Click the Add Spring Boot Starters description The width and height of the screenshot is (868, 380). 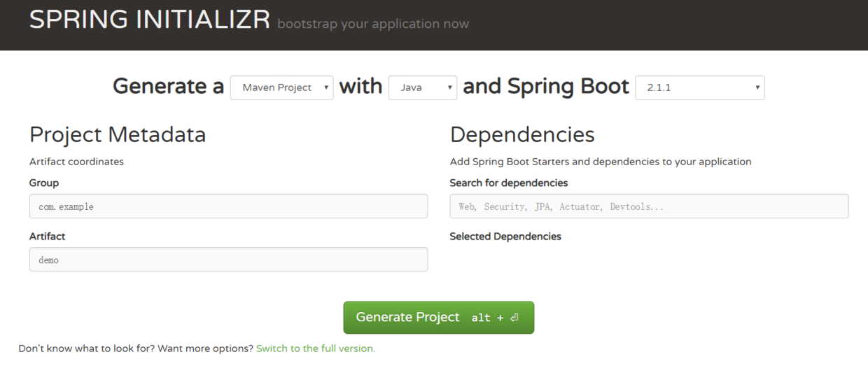601,162
